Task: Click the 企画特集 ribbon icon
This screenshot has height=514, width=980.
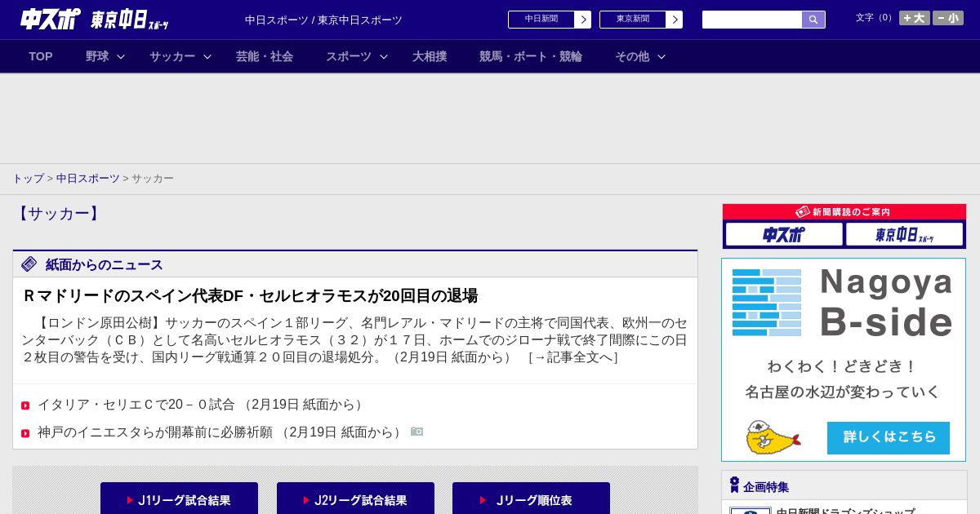Action: point(734,485)
